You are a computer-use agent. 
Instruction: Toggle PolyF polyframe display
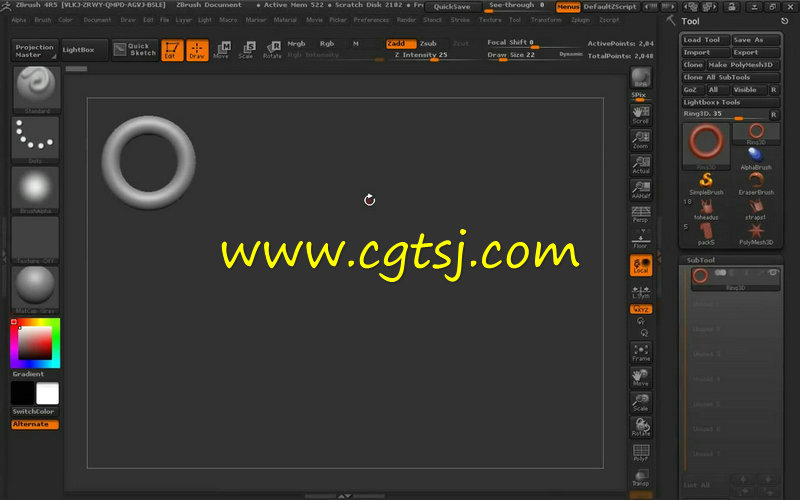pos(641,452)
